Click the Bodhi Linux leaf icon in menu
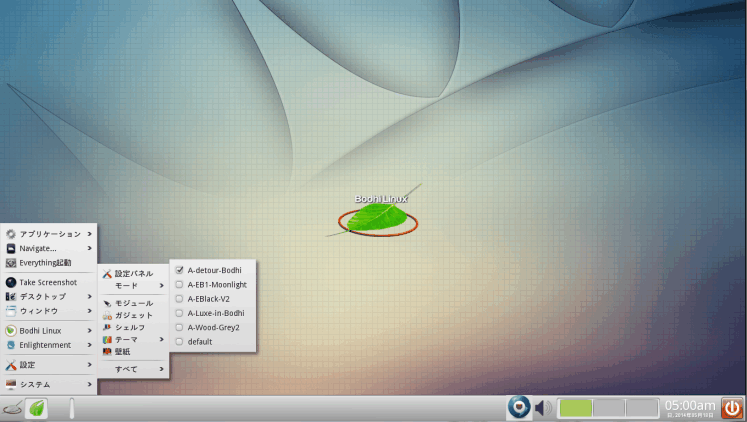This screenshot has height=422, width=747. coord(10,331)
